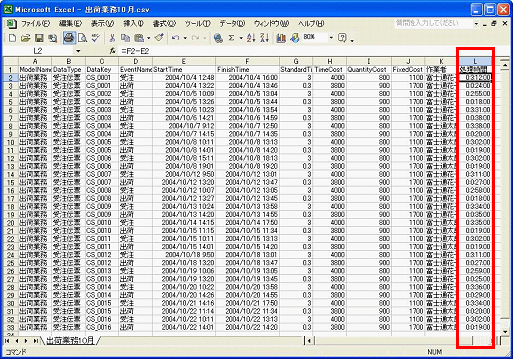
Task: Click the Paste clipboard icon
Action: click(x=139, y=38)
